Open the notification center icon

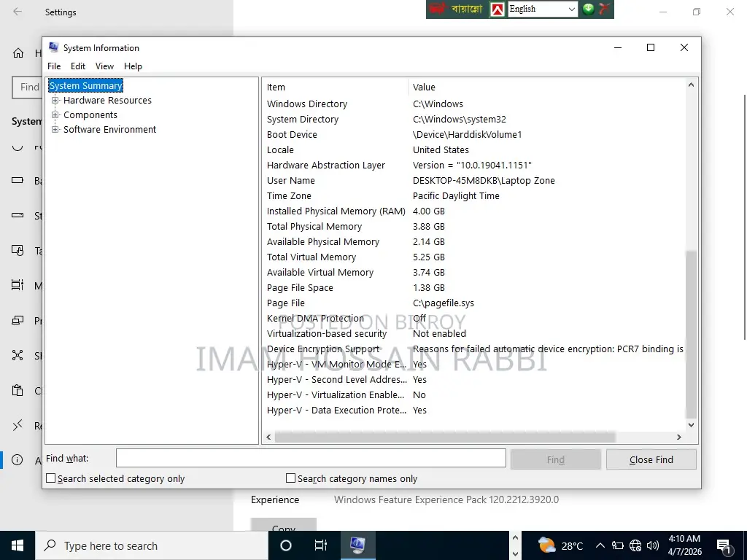724,545
